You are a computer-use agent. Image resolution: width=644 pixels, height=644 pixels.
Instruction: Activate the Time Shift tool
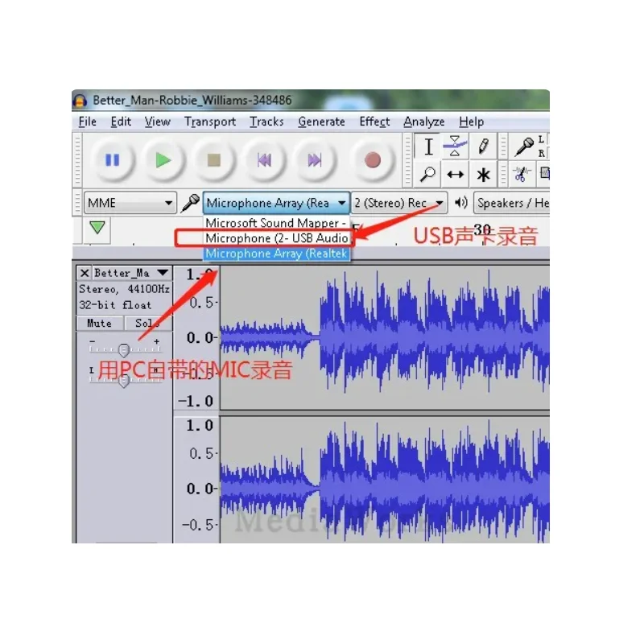point(455,174)
